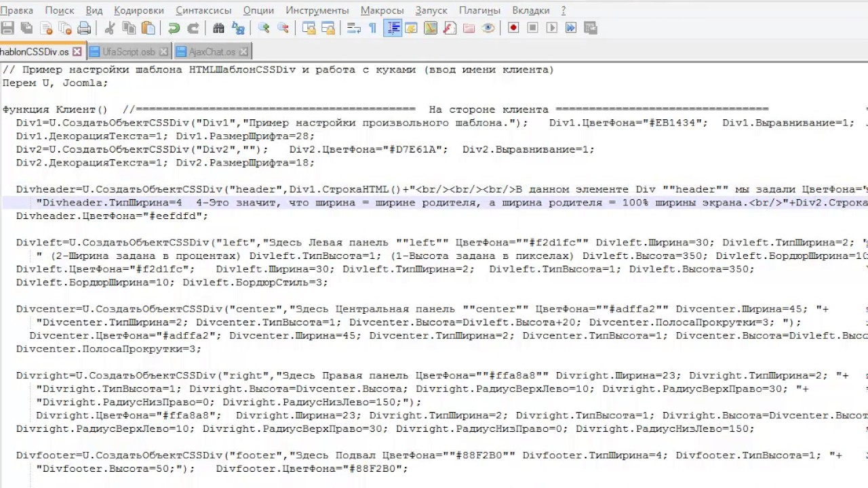The height and width of the screenshot is (488, 868).
Task: Toggle the highlighted indent guide icon
Action: tap(392, 28)
